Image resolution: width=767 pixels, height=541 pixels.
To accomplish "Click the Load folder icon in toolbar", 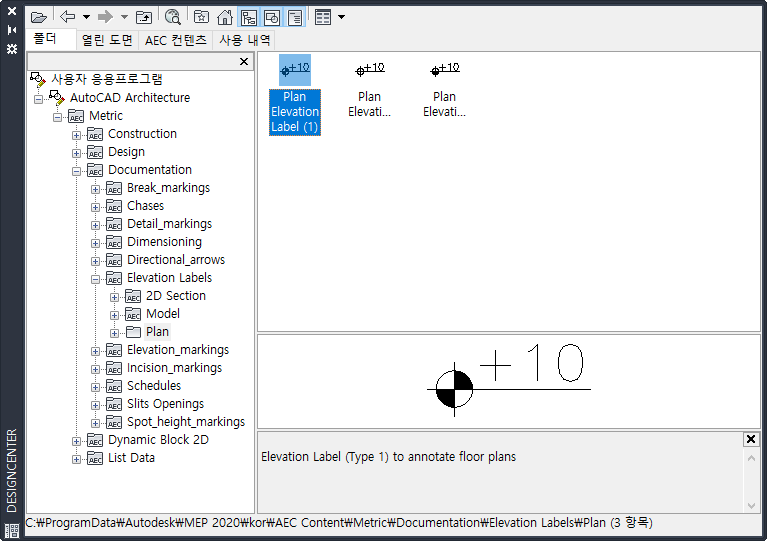I will click(39, 18).
